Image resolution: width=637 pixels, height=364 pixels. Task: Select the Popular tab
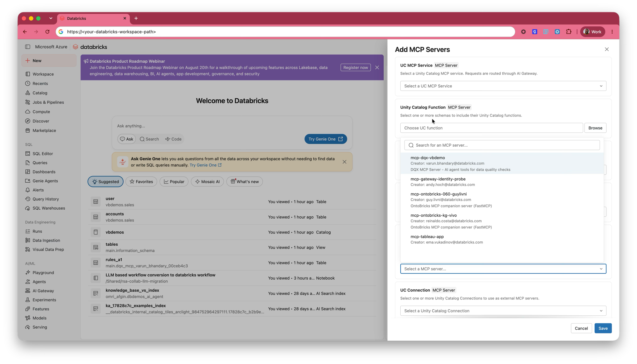[x=174, y=182]
